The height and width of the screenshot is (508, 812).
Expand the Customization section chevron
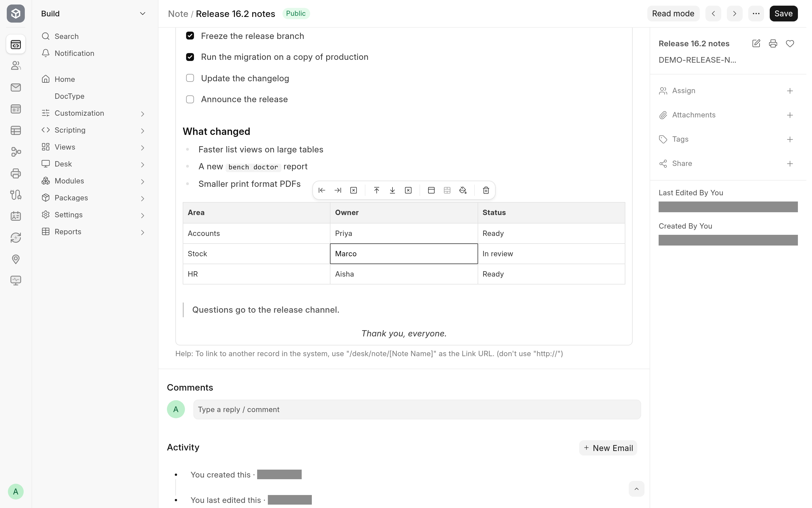[143, 114]
